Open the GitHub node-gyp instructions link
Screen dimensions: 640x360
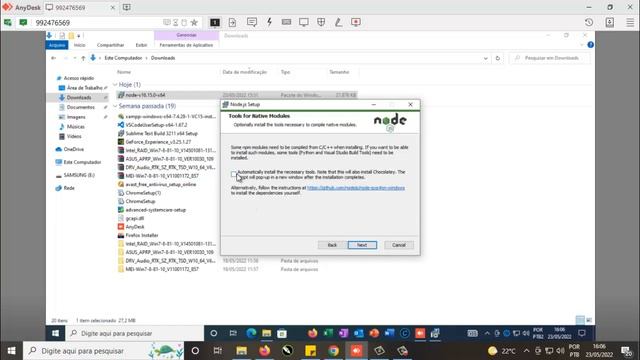[x=356, y=188]
